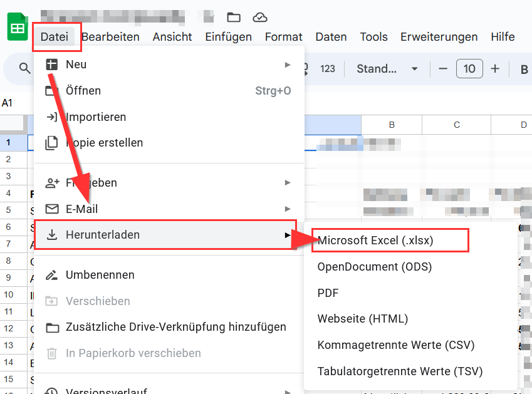
Task: Download as PDF
Action: (328, 293)
